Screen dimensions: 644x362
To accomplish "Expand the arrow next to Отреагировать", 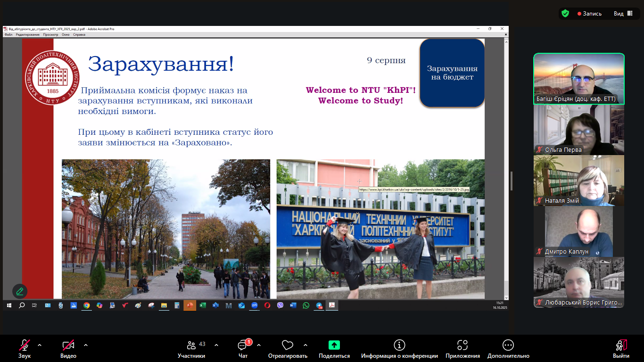I will click(305, 345).
